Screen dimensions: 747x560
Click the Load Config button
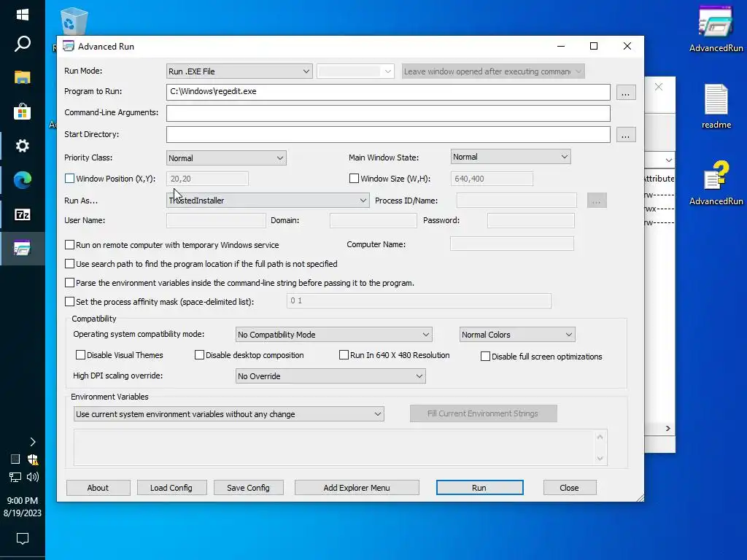[171, 488]
